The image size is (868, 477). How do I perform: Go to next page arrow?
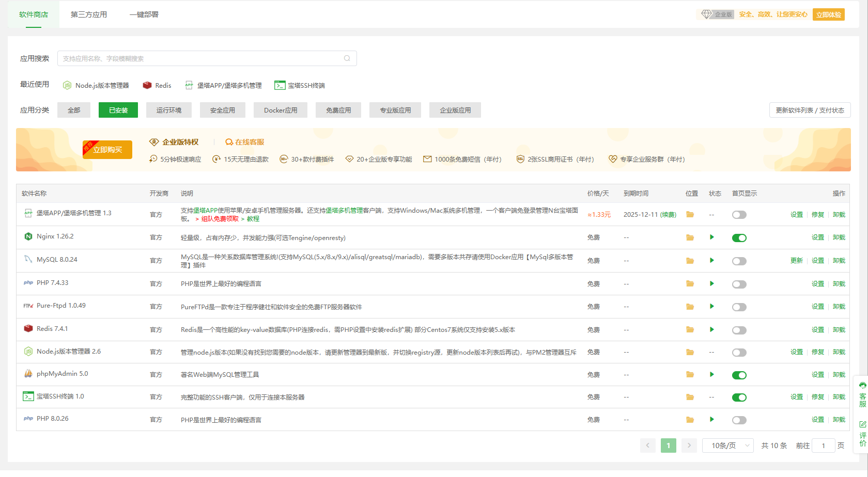pos(689,446)
